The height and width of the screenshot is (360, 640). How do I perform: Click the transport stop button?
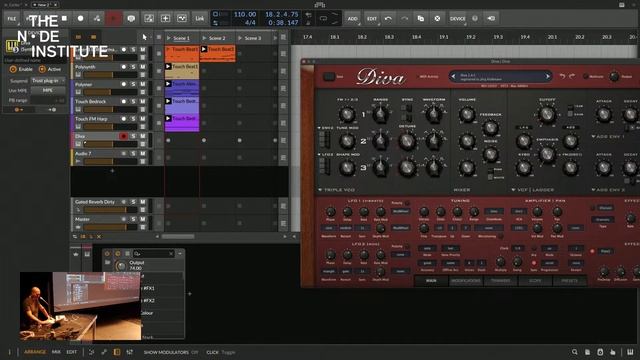[x=64, y=18]
